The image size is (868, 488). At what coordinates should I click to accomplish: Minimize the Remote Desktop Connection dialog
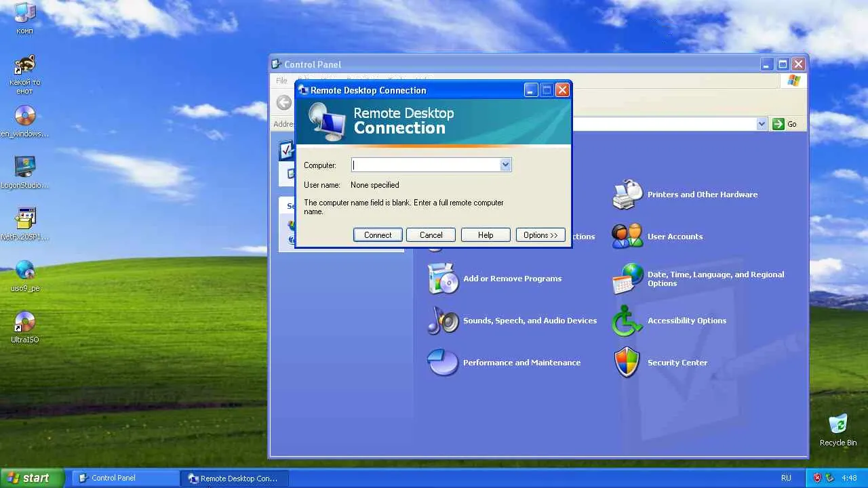[x=531, y=90]
